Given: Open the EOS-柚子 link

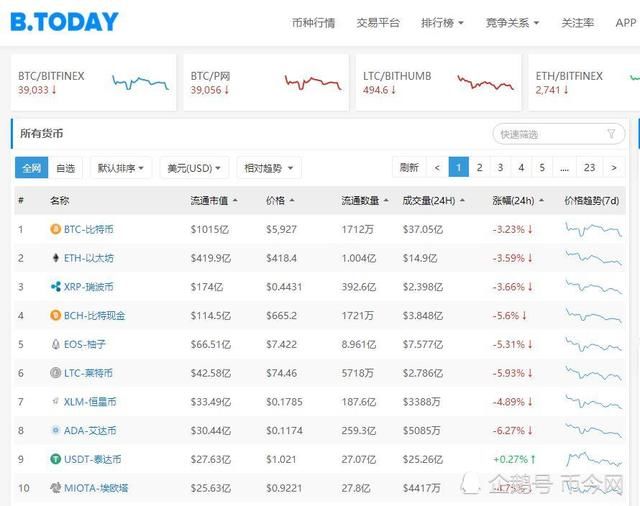Looking at the screenshot, I should [84, 344].
